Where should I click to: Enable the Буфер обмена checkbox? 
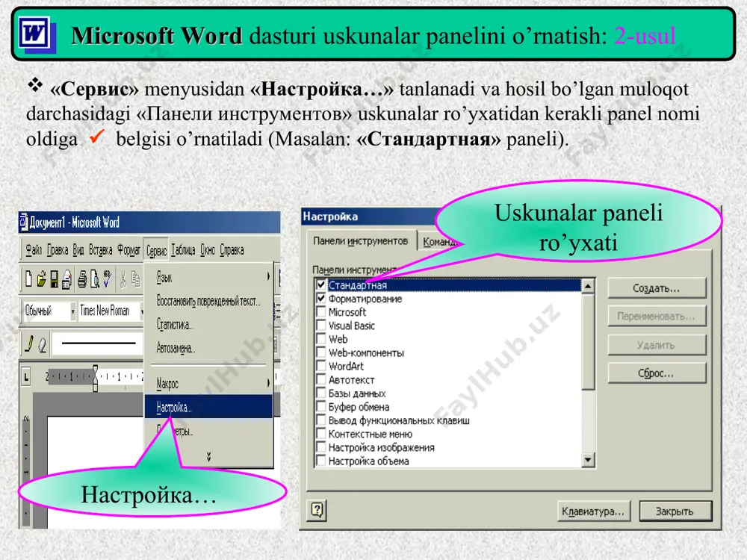[x=321, y=407]
